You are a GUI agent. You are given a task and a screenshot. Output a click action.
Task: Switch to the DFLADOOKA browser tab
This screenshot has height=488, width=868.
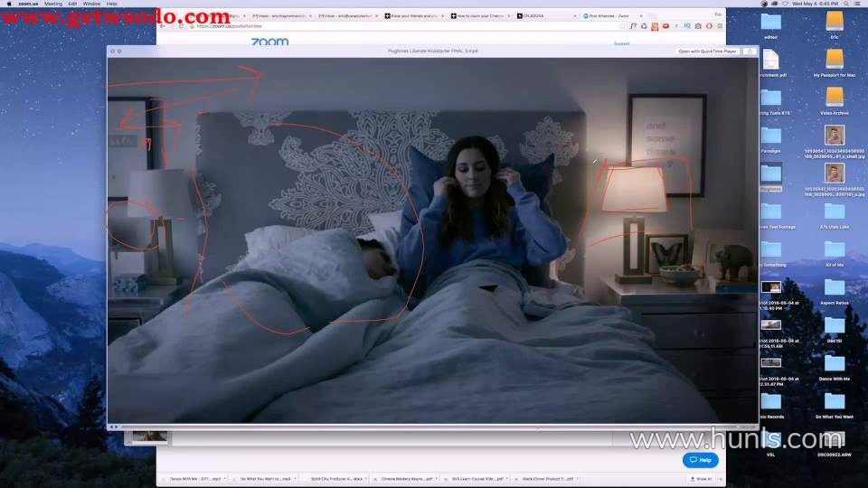[546, 16]
